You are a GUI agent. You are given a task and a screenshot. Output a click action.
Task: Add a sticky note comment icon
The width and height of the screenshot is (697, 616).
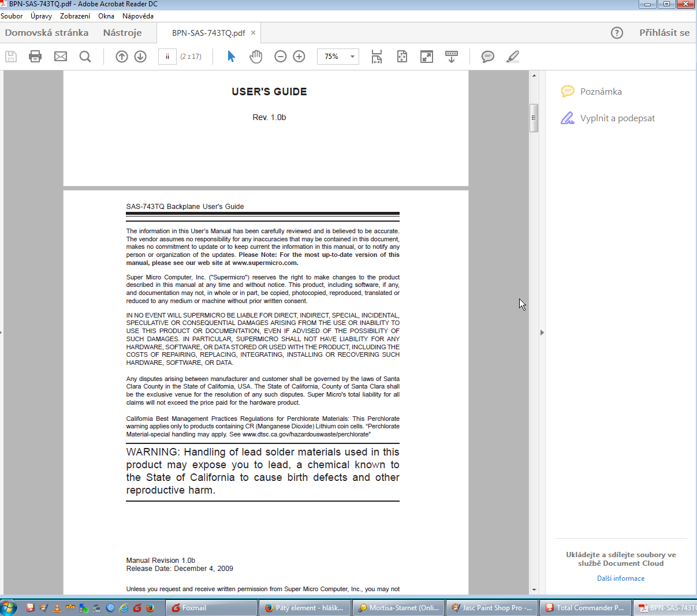pyautogui.click(x=488, y=57)
